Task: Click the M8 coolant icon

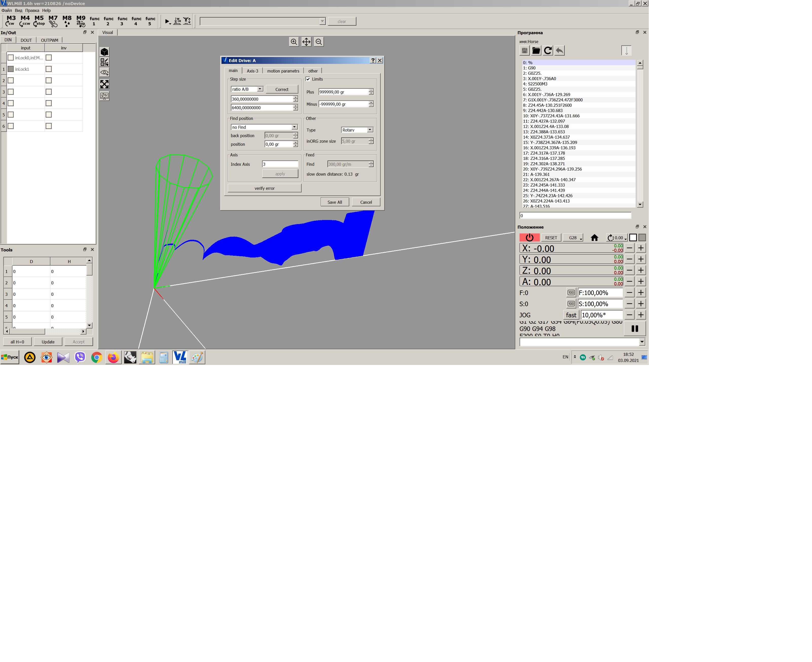Action: (x=67, y=21)
